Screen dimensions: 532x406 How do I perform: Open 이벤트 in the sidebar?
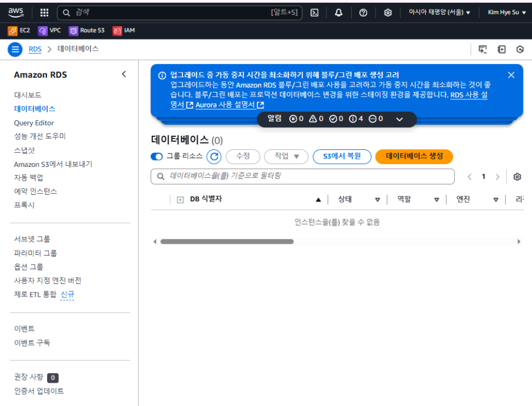pyautogui.click(x=24, y=328)
